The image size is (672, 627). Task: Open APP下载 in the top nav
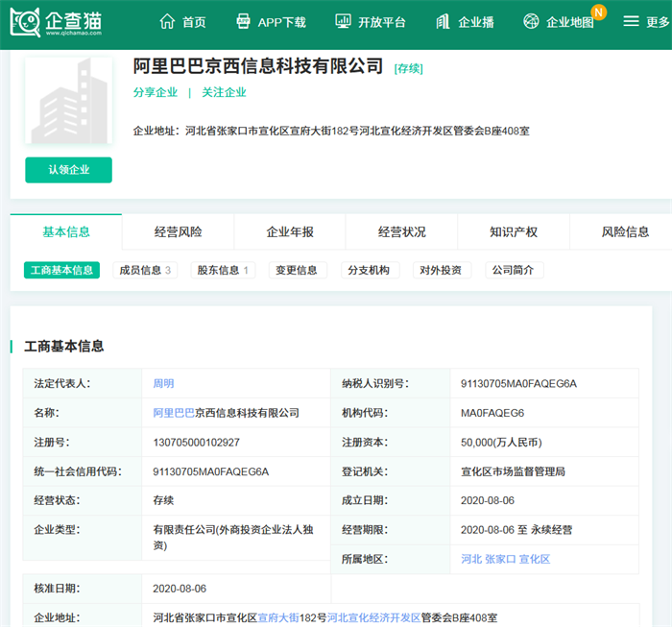pos(282,22)
